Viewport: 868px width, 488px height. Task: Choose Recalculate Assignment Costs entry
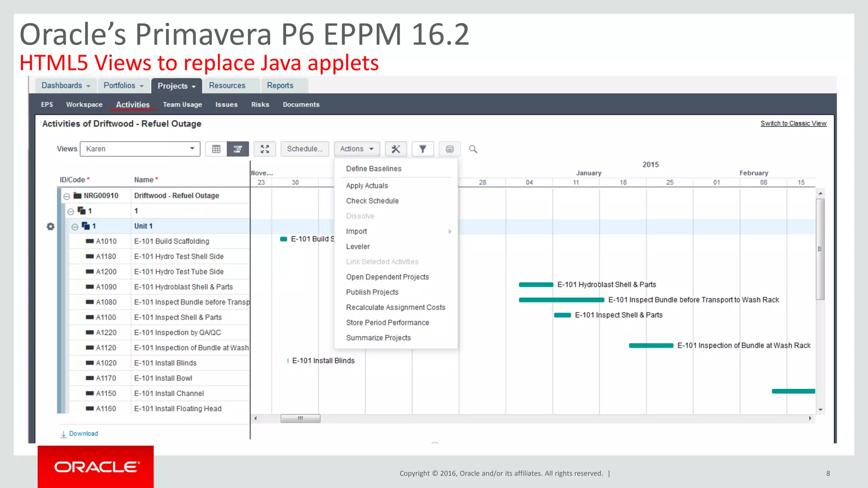[395, 308]
